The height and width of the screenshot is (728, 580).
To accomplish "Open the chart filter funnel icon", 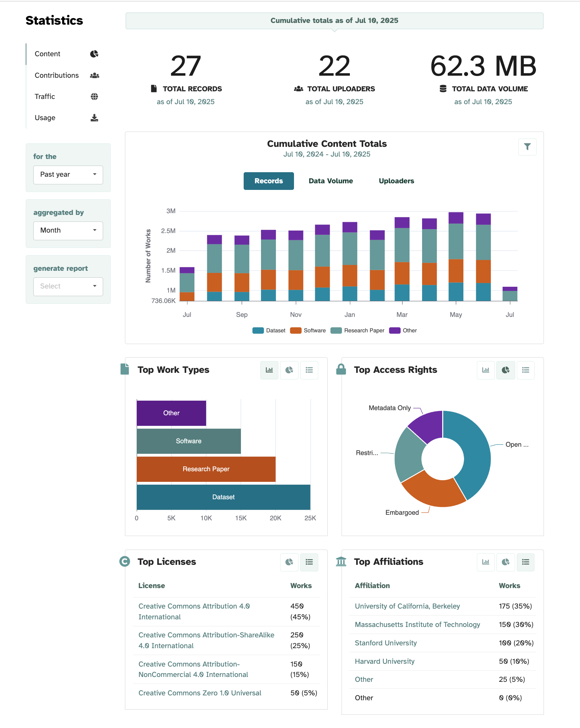I will pyautogui.click(x=527, y=147).
